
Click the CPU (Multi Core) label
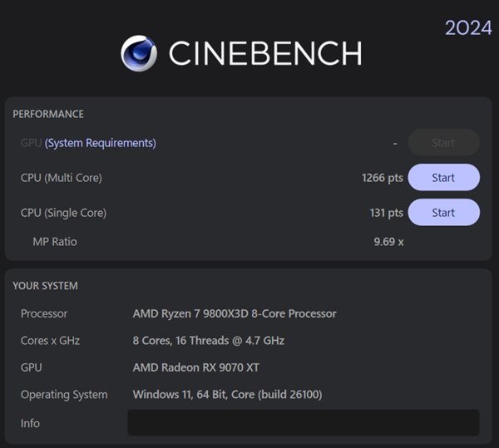point(61,178)
